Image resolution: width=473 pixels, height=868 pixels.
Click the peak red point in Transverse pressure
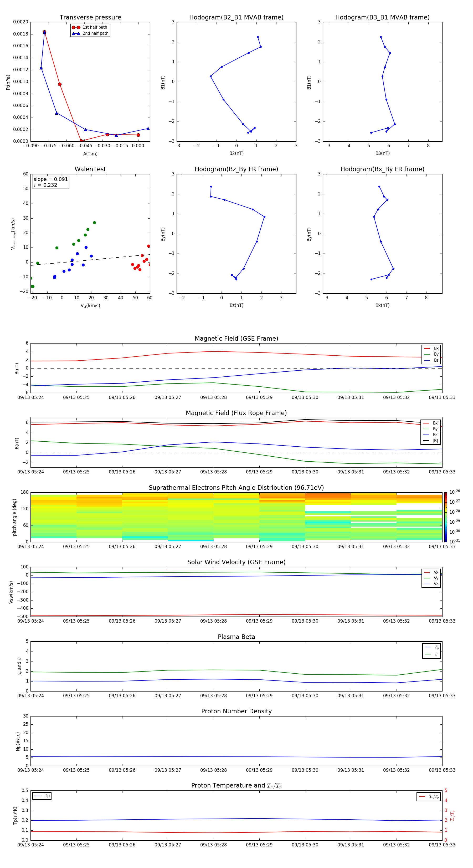click(44, 32)
